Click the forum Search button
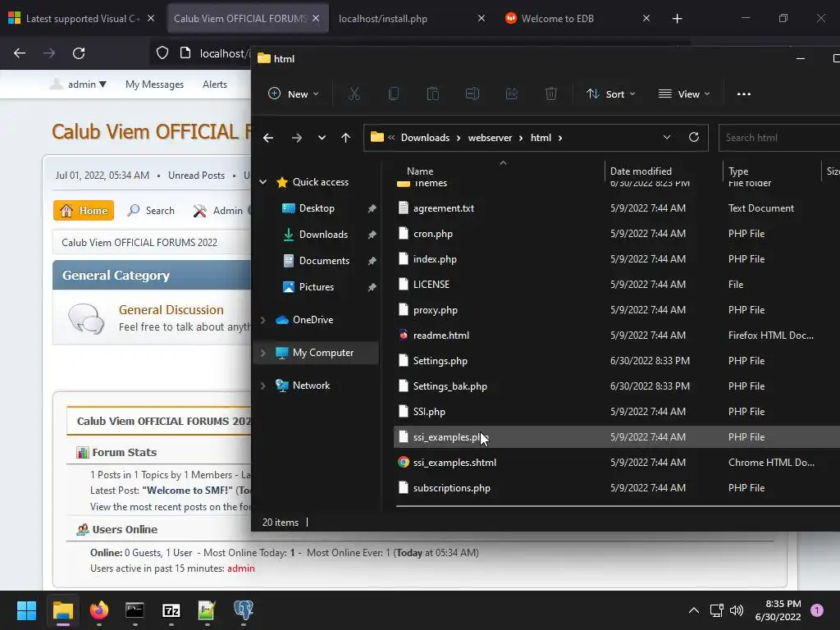 click(151, 211)
